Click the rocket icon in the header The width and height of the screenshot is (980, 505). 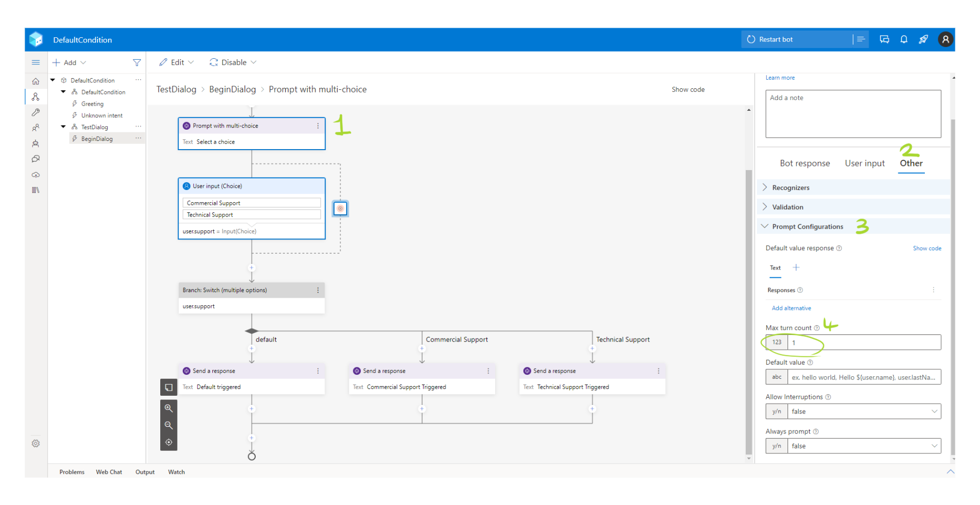(x=924, y=39)
